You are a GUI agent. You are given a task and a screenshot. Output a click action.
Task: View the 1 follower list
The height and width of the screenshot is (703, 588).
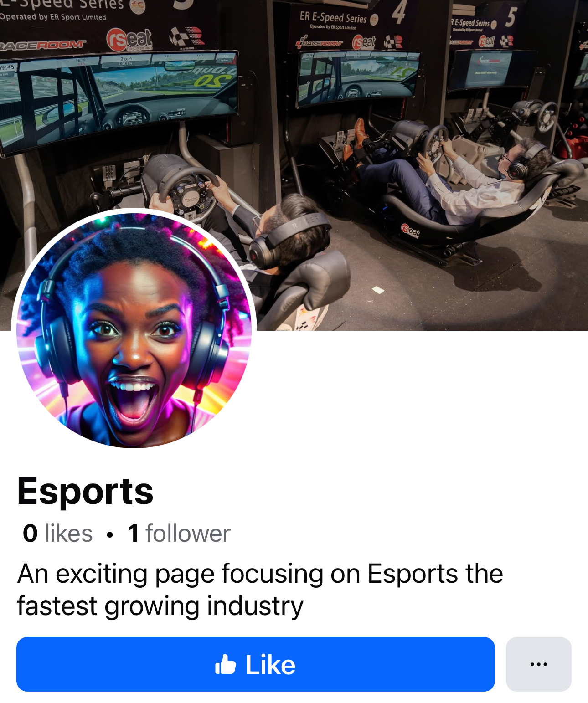click(x=179, y=533)
